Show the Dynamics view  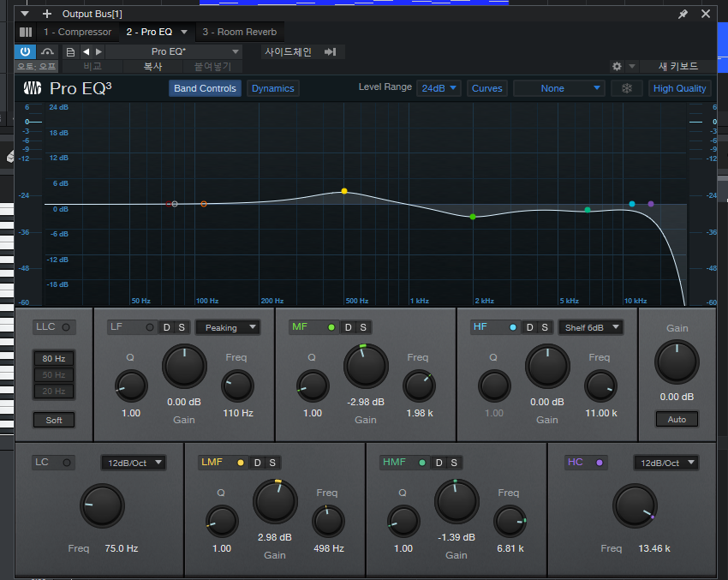click(x=273, y=88)
